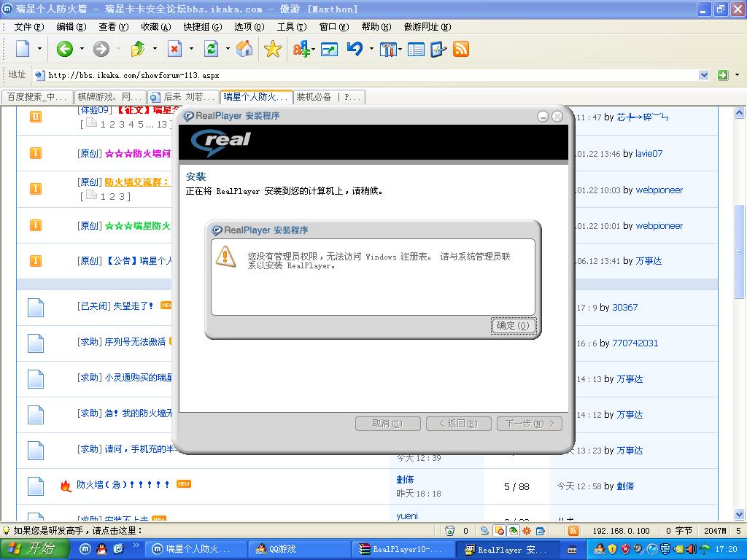The width and height of the screenshot is (747, 560).
Task: Click the green umbrella tray icon
Action: (x=704, y=549)
